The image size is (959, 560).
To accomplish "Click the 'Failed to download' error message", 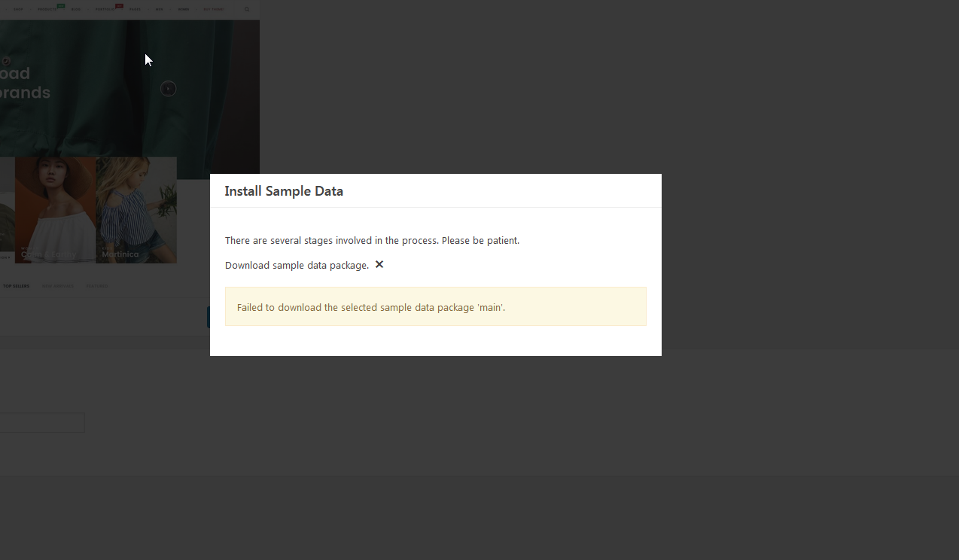I will point(436,306).
